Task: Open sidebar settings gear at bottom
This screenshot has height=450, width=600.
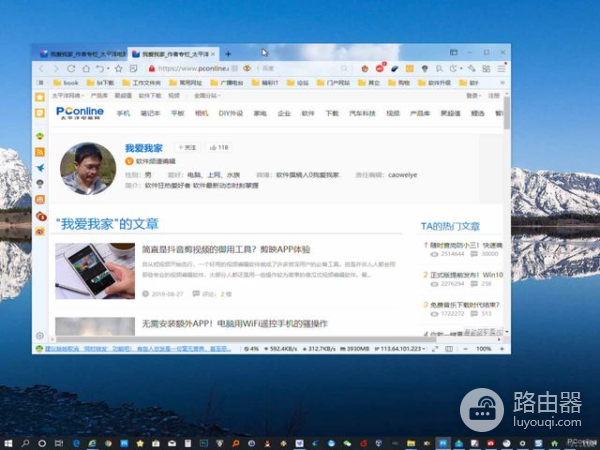Action: point(40,336)
